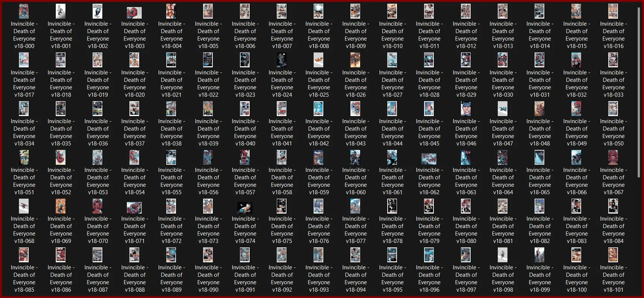Select file name ending v18-005

pyautogui.click(x=208, y=35)
